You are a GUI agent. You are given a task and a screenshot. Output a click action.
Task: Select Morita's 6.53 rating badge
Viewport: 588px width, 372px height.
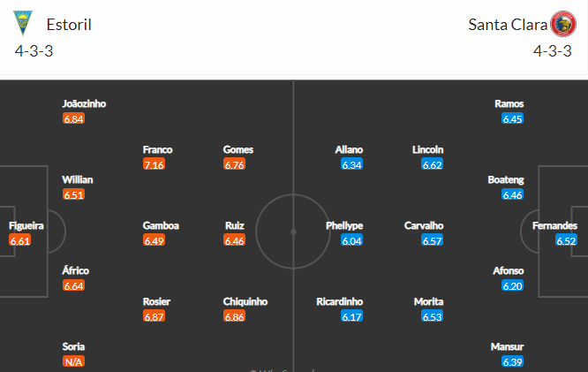[x=432, y=316]
